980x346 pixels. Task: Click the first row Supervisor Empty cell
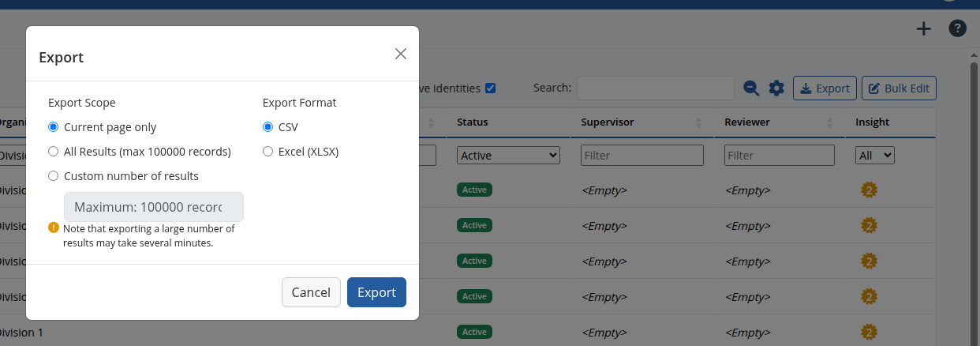pos(604,190)
